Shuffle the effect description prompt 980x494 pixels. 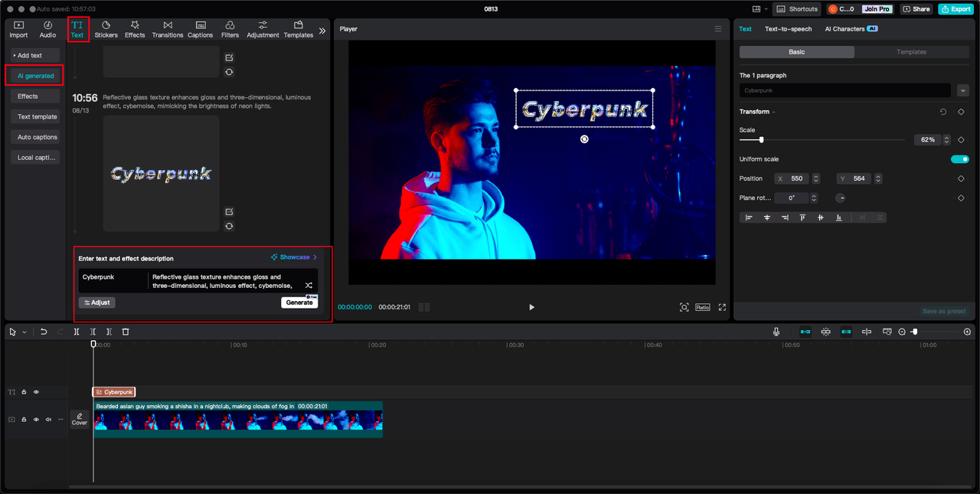pos(309,285)
